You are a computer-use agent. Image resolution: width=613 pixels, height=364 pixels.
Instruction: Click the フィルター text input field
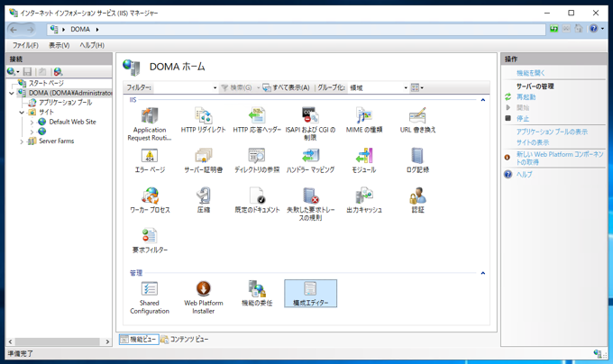183,87
